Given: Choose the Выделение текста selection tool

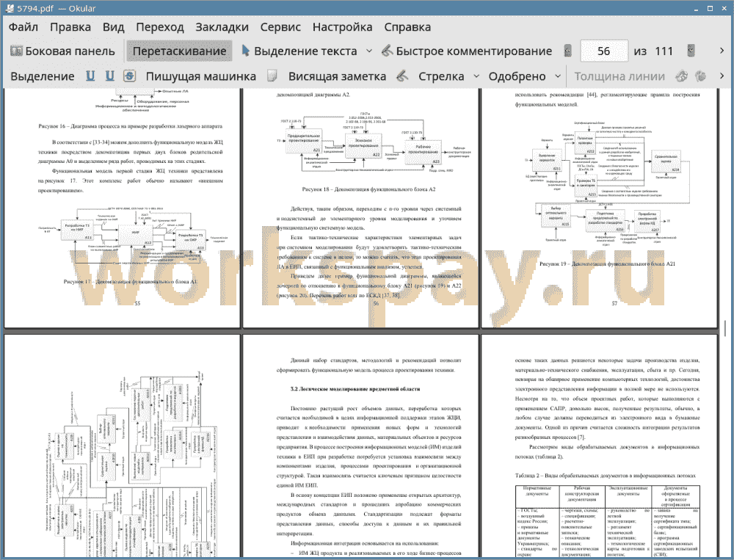Looking at the screenshot, I should pos(299,51).
